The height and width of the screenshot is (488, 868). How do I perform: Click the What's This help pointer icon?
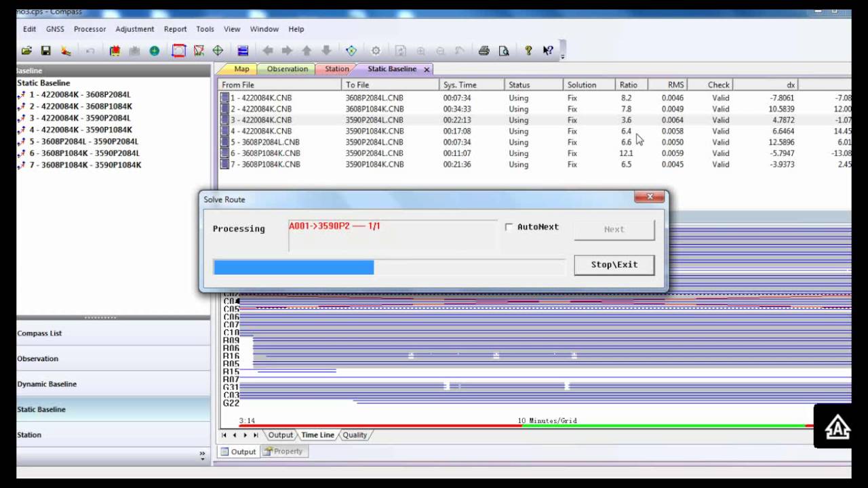click(x=548, y=51)
